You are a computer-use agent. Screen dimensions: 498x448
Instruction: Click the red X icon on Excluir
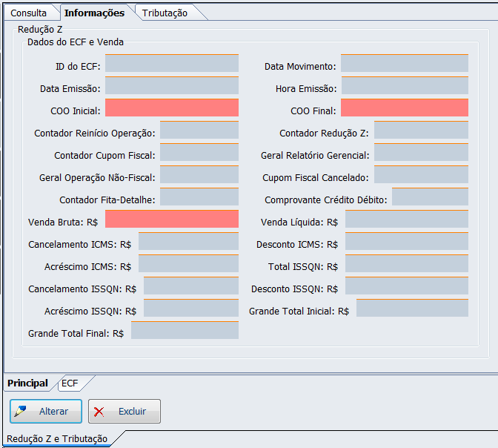click(101, 411)
